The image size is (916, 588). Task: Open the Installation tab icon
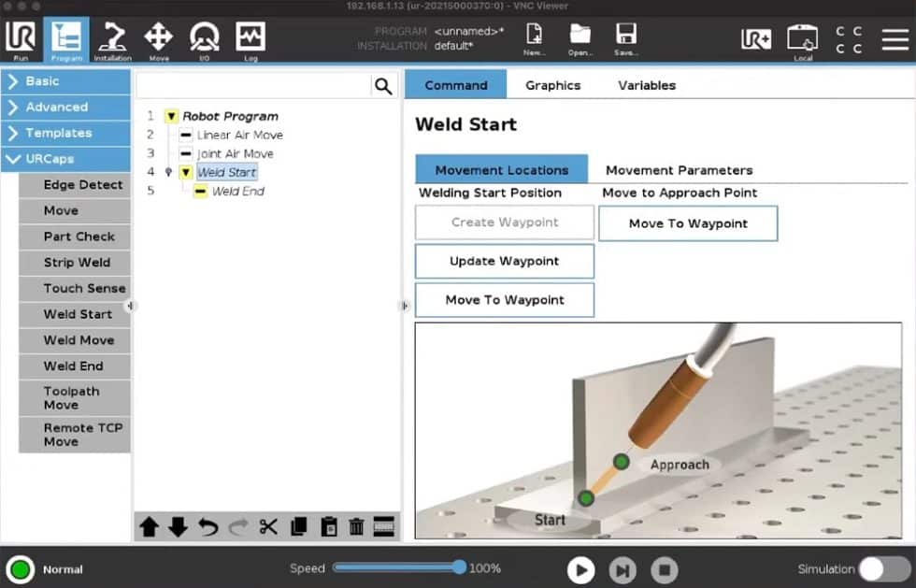pos(112,40)
